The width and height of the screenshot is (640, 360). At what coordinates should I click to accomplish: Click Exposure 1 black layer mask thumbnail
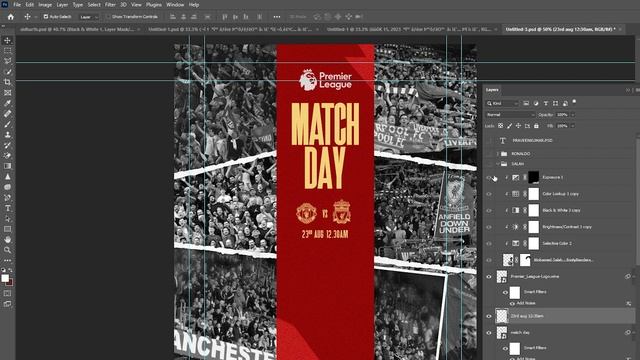pyautogui.click(x=533, y=177)
